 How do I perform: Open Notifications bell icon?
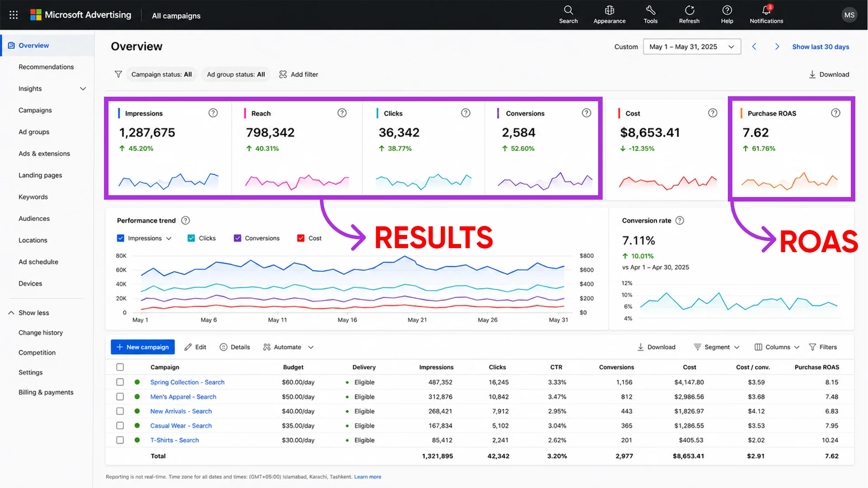pyautogui.click(x=766, y=10)
